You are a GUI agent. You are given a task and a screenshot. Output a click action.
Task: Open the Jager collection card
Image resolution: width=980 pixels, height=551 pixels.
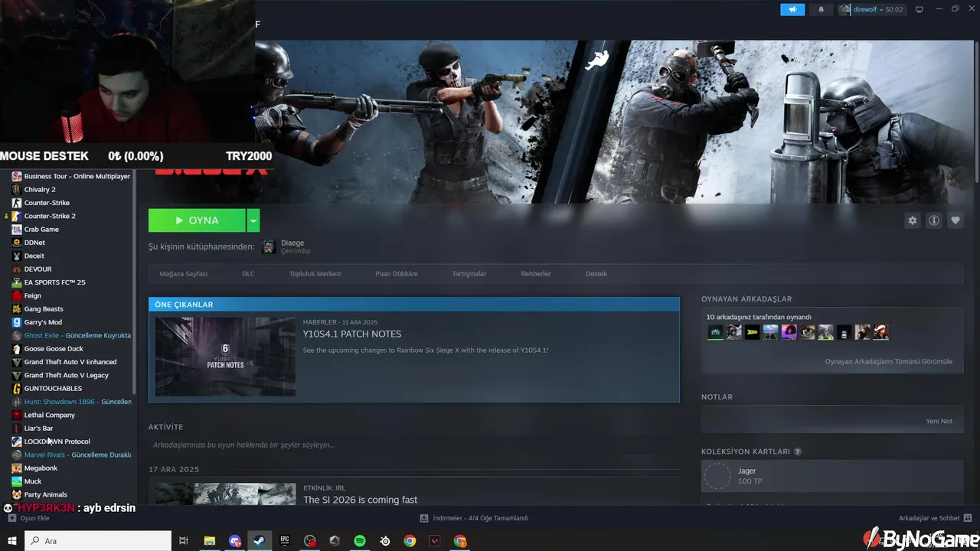click(832, 476)
